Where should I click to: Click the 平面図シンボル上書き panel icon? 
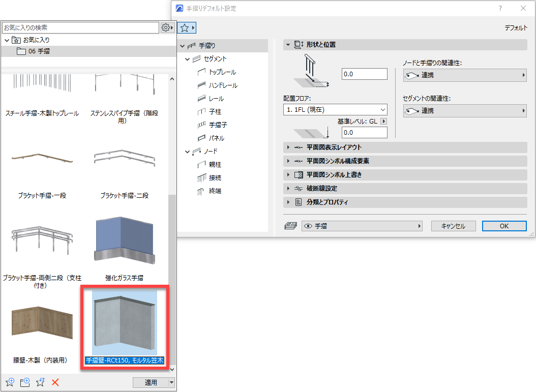[299, 174]
